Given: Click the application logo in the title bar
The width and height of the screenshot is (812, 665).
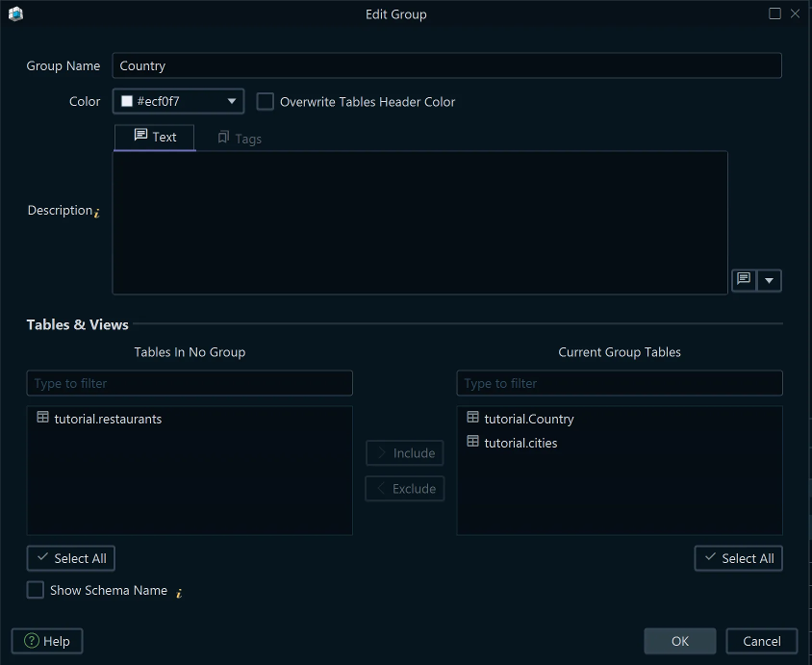Looking at the screenshot, I should [x=14, y=14].
